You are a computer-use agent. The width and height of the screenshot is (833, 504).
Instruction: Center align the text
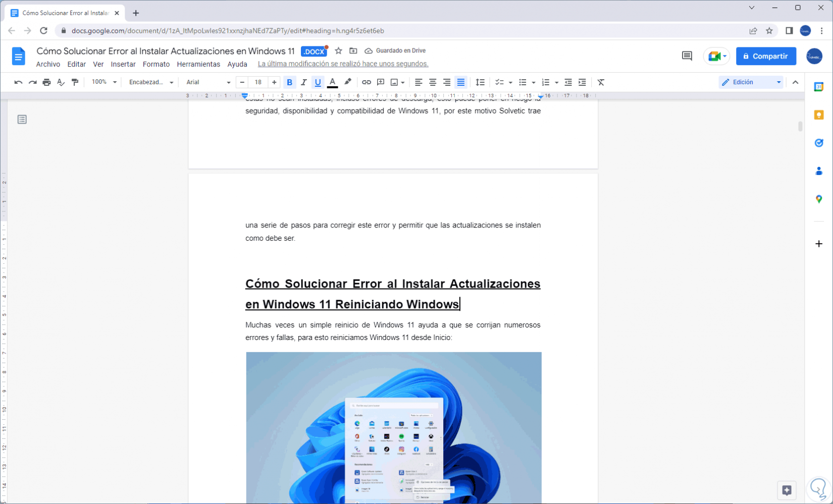pos(433,82)
